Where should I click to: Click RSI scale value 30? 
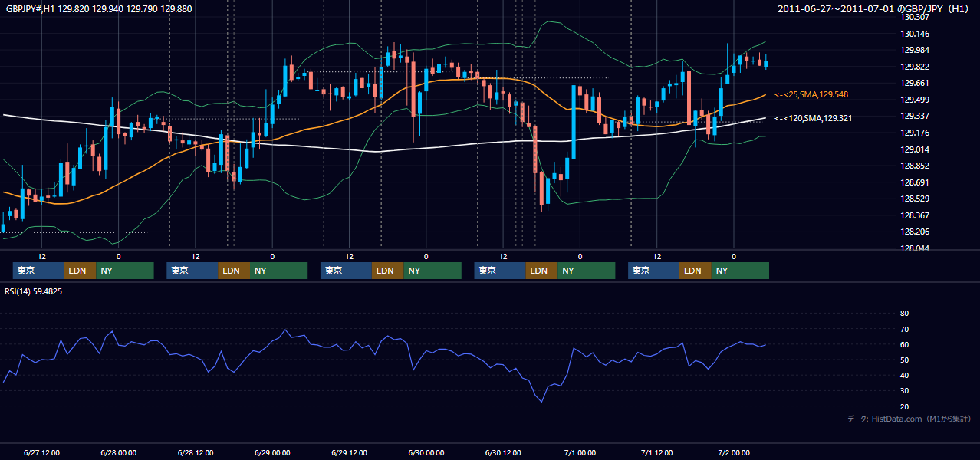(904, 391)
